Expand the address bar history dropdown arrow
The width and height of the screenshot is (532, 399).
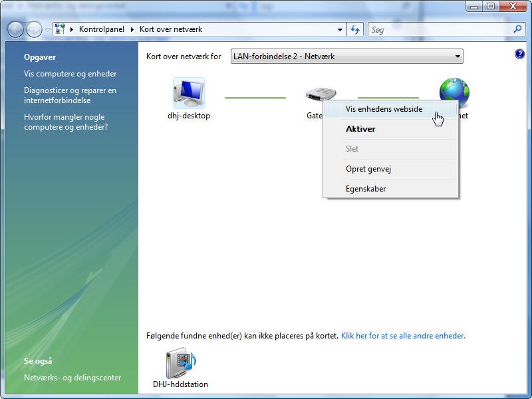click(340, 29)
